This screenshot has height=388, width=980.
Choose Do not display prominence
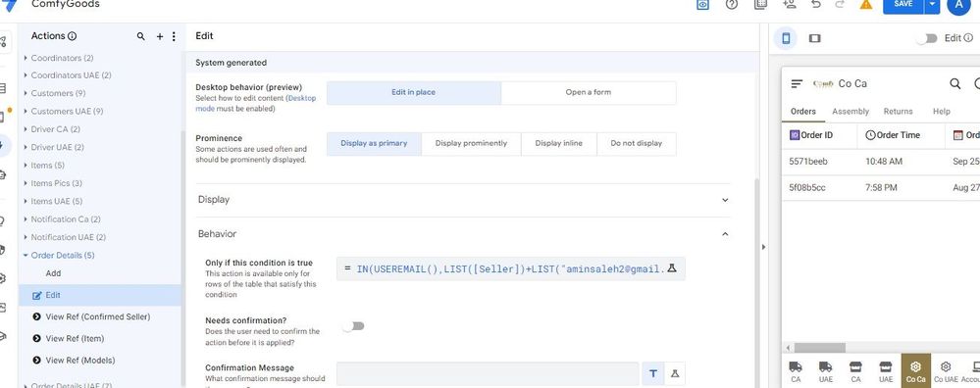(637, 143)
